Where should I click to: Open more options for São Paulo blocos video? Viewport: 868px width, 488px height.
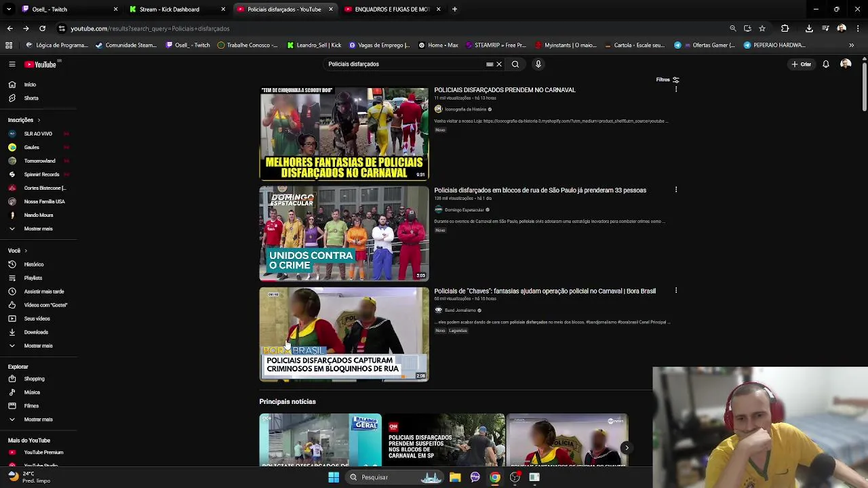point(676,190)
